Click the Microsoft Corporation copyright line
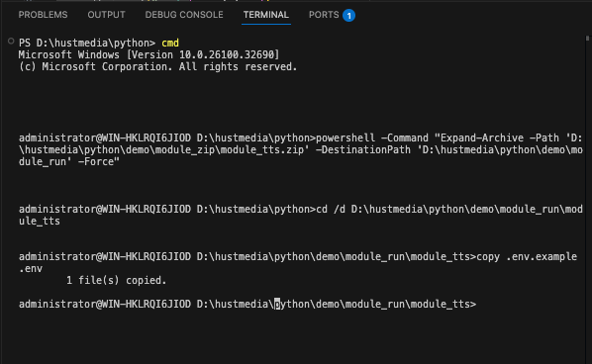 [157, 66]
